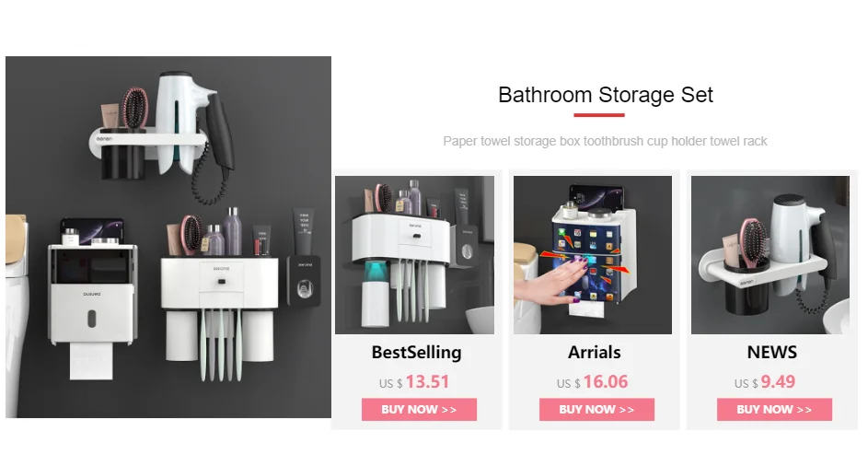Click the Arrials product title
Viewport: 868px width, 454px height.
tap(594, 353)
